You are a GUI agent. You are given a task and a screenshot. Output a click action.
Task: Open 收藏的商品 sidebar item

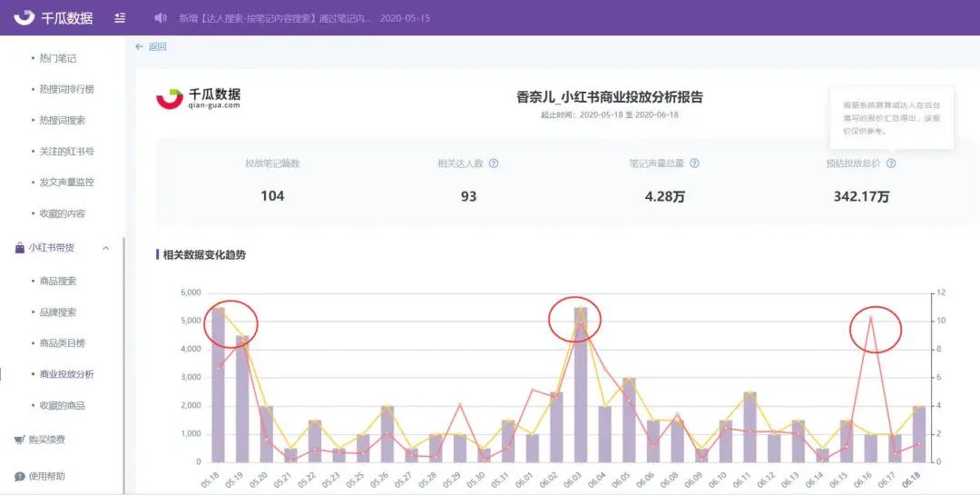63,405
